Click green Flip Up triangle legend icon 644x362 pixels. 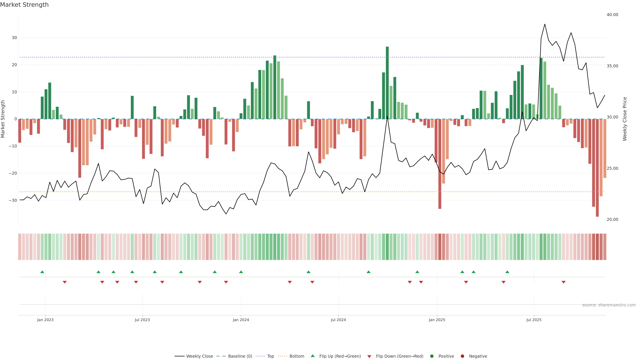pos(312,356)
